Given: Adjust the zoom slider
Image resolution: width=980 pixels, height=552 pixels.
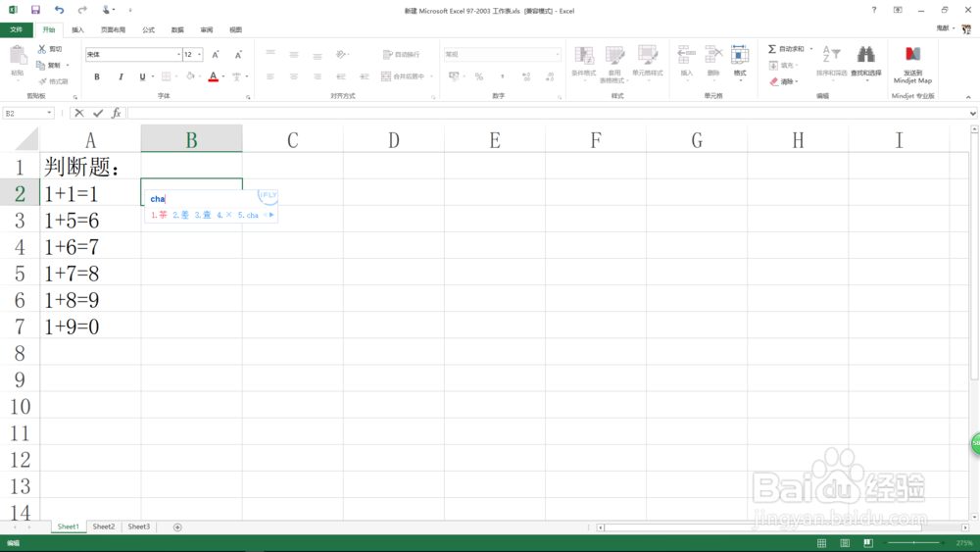Looking at the screenshot, I should [913, 543].
